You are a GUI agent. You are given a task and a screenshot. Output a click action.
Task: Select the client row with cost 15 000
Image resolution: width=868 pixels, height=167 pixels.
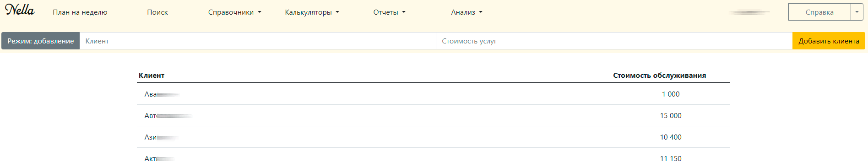pyautogui.click(x=433, y=116)
